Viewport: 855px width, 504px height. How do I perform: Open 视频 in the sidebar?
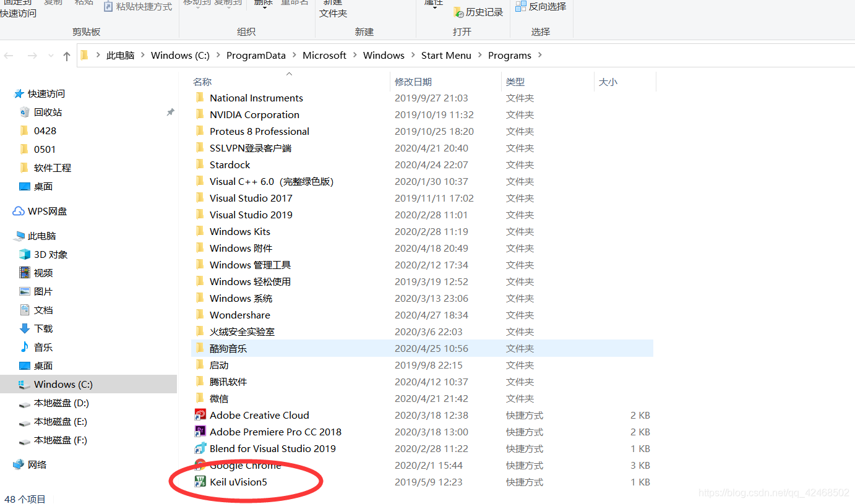pos(36,273)
